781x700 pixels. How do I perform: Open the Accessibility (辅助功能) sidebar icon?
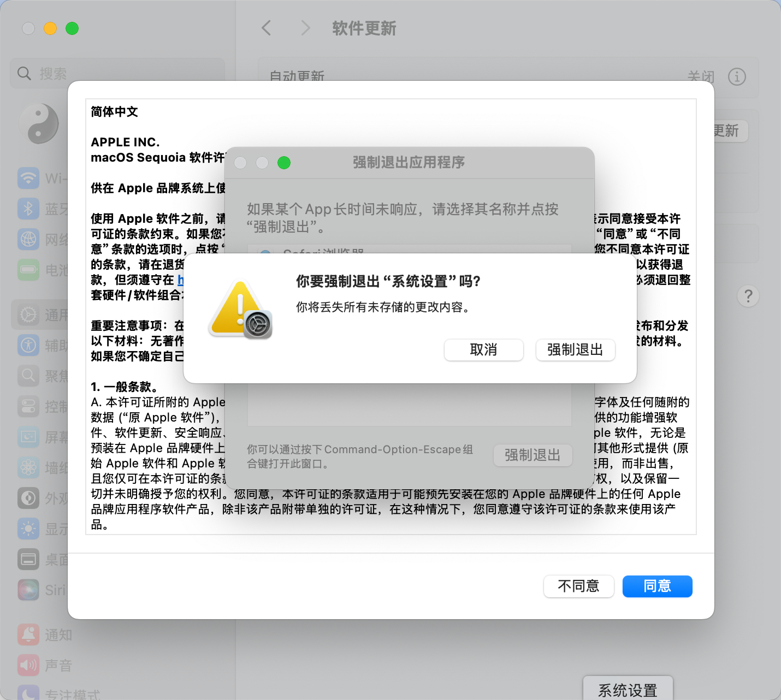28,345
